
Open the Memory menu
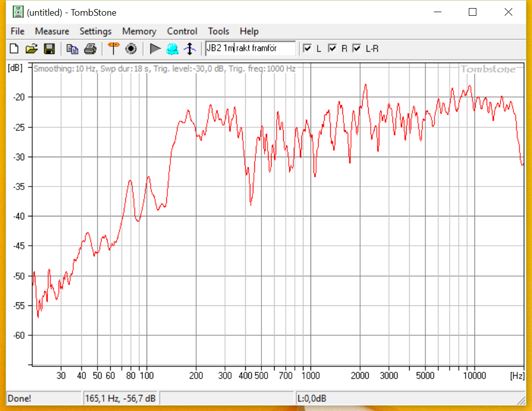tap(139, 31)
